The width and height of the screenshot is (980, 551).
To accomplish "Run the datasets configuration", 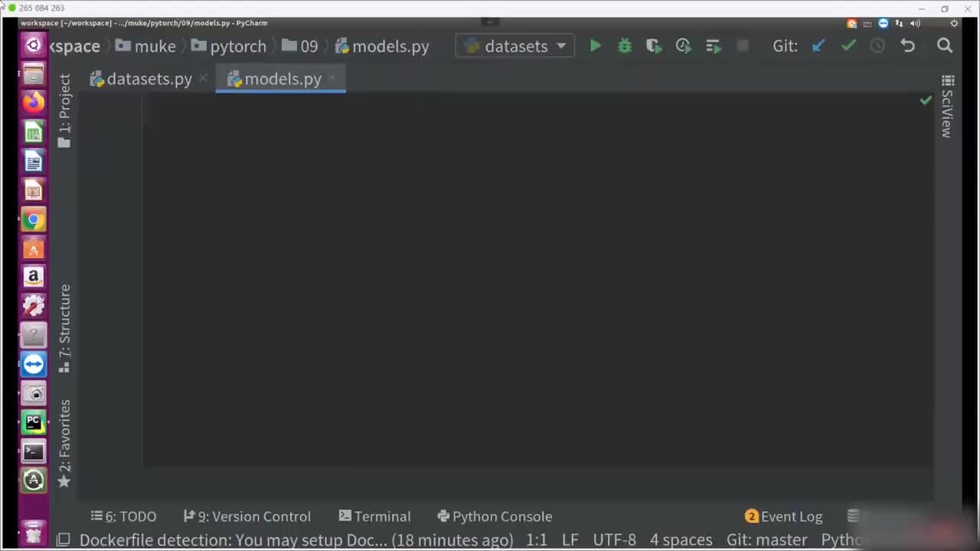I will pyautogui.click(x=595, y=46).
